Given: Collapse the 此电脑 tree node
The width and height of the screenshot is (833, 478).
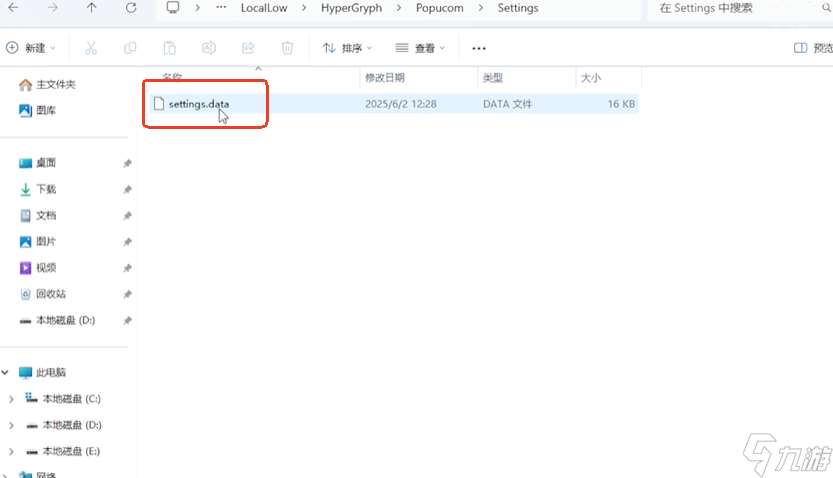Looking at the screenshot, I should (7, 373).
